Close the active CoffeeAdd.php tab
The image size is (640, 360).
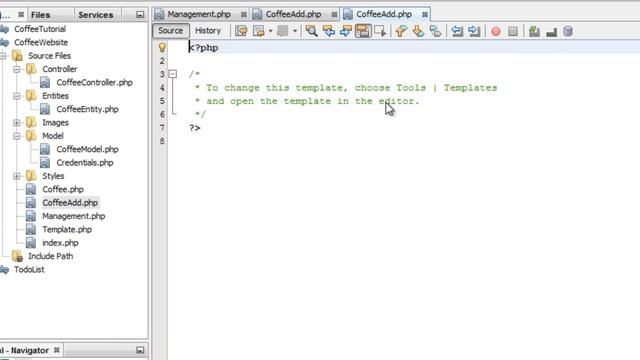coord(425,15)
